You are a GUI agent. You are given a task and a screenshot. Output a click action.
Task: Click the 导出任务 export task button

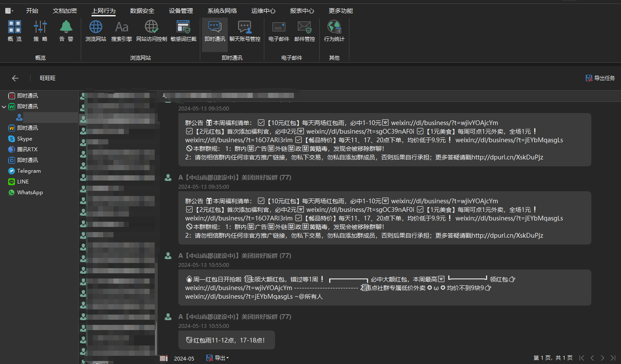click(600, 78)
